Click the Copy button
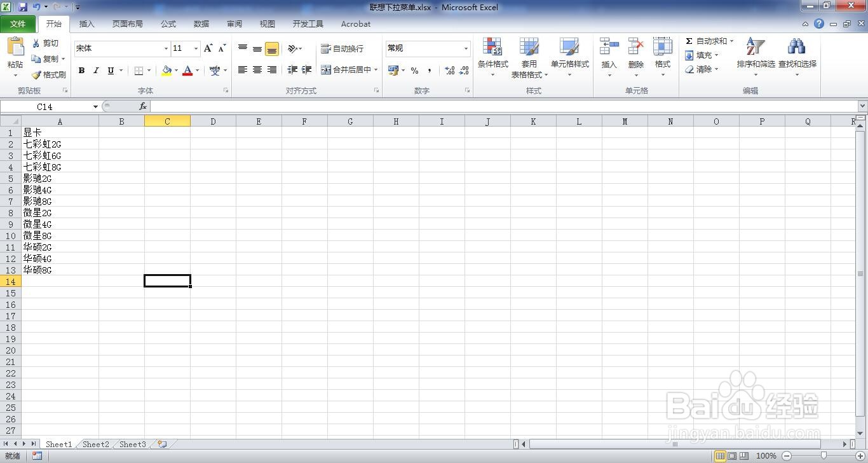The image size is (868, 463). click(48, 59)
